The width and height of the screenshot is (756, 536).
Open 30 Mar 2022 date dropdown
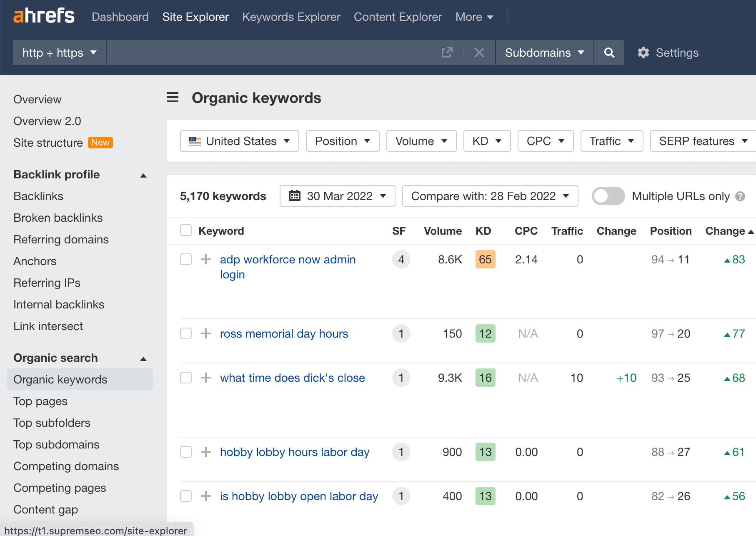(x=338, y=196)
